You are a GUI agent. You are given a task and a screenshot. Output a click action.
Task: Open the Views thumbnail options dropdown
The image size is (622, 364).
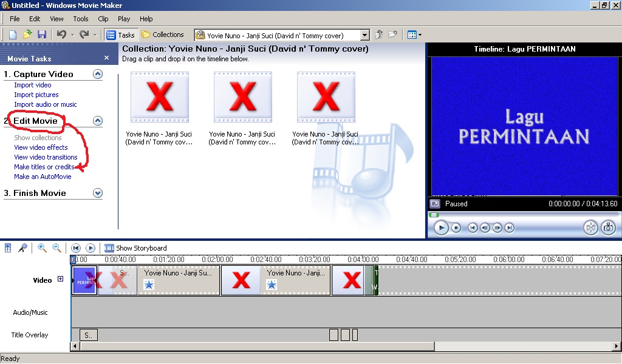[414, 35]
